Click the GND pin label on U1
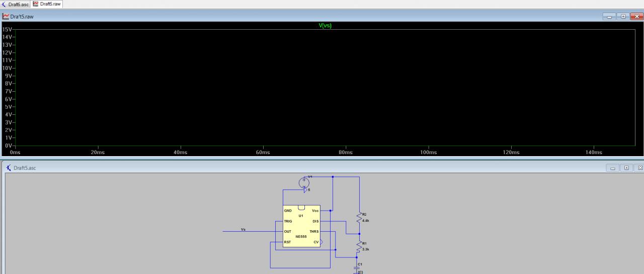The width and height of the screenshot is (644, 274). (x=288, y=211)
